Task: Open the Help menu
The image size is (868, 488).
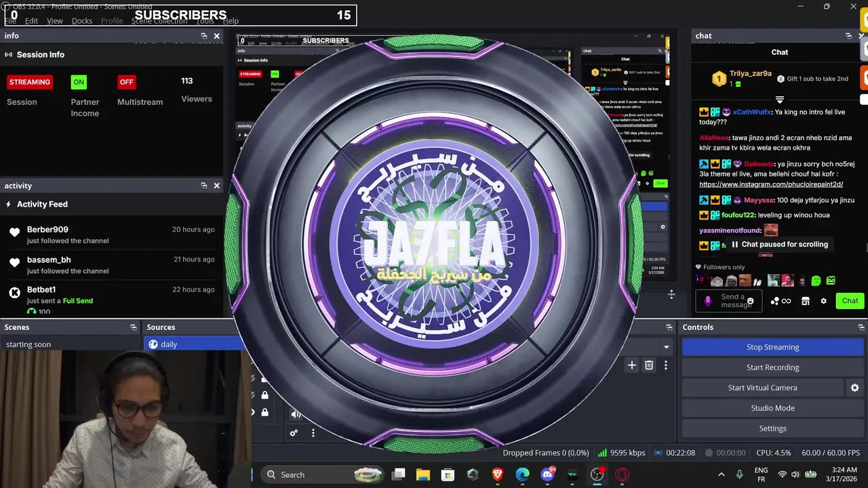Action: 231,21
